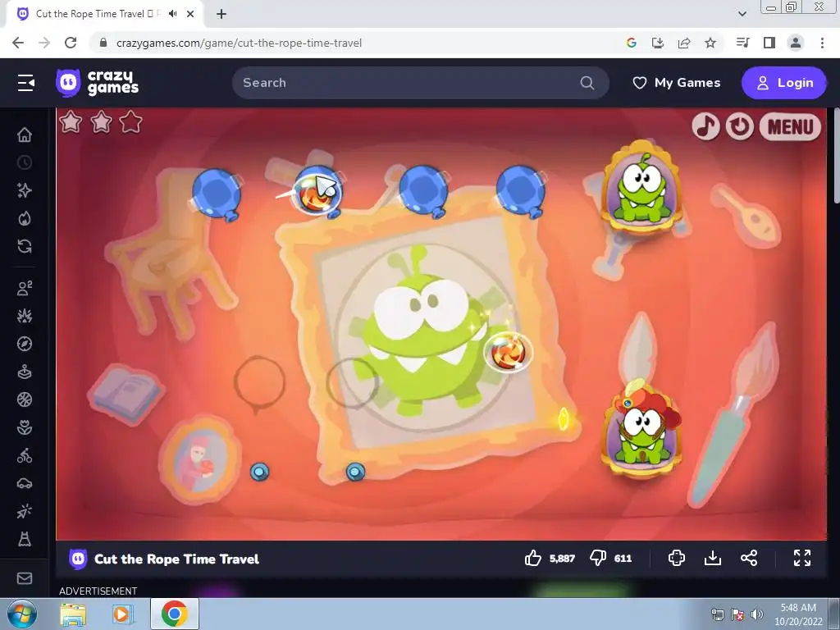840x630 pixels.
Task: Open the 2 Player games category icon
Action: pyautogui.click(x=25, y=288)
